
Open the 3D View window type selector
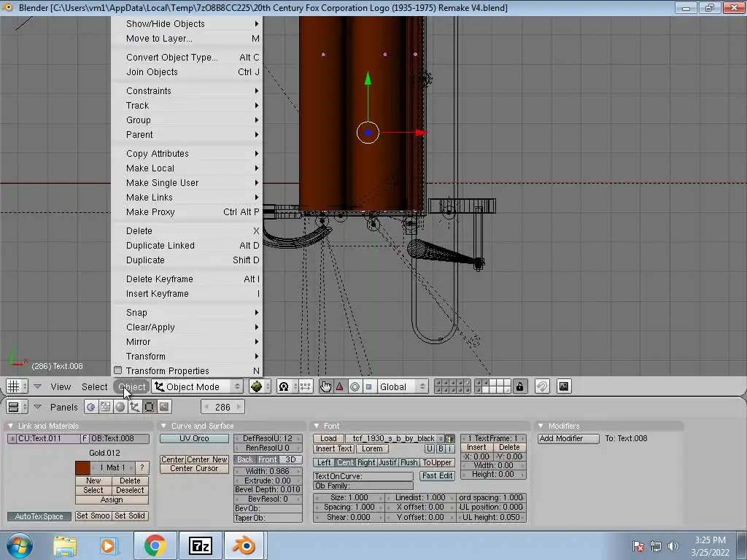coord(17,386)
